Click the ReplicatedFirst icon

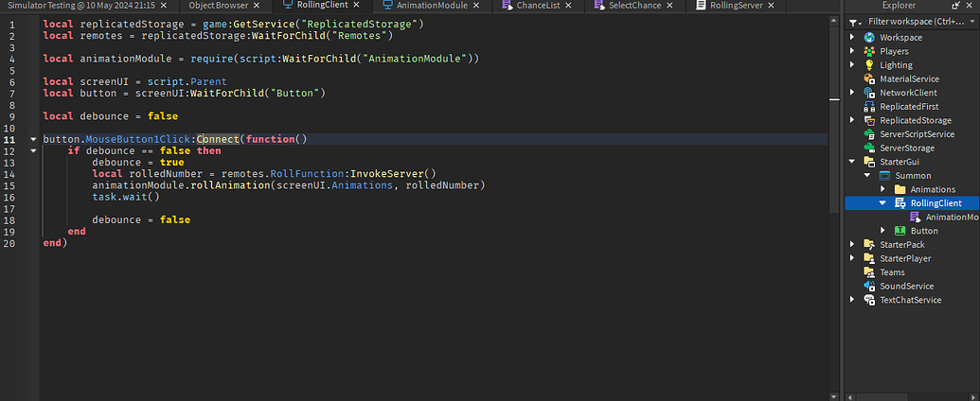(869, 106)
